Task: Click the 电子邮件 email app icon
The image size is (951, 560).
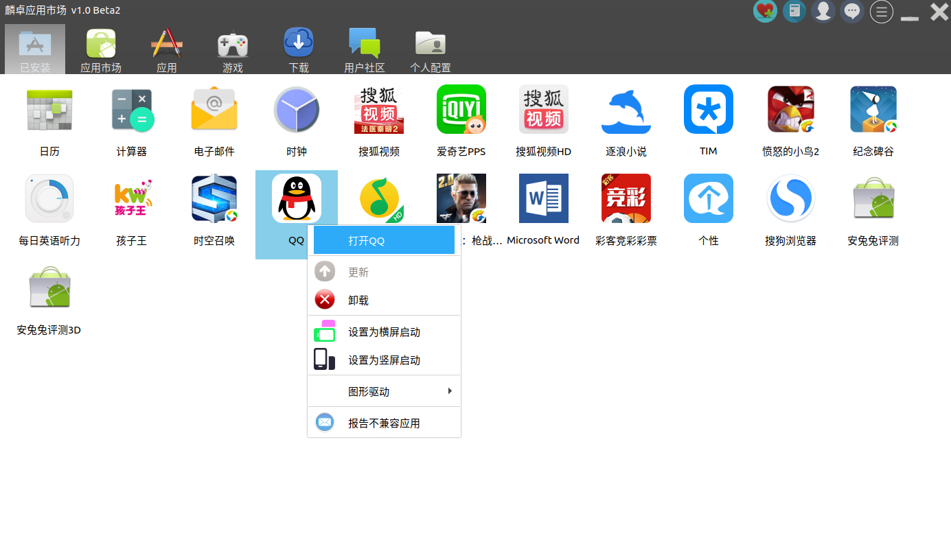Action: [x=214, y=110]
